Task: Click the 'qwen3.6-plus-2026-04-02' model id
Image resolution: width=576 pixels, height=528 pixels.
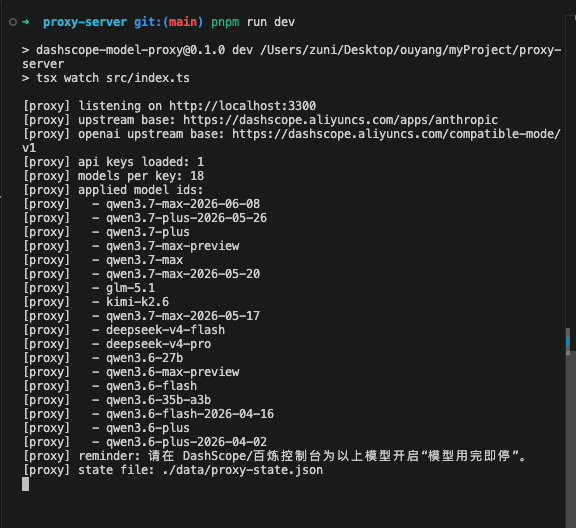Action: coord(186,442)
